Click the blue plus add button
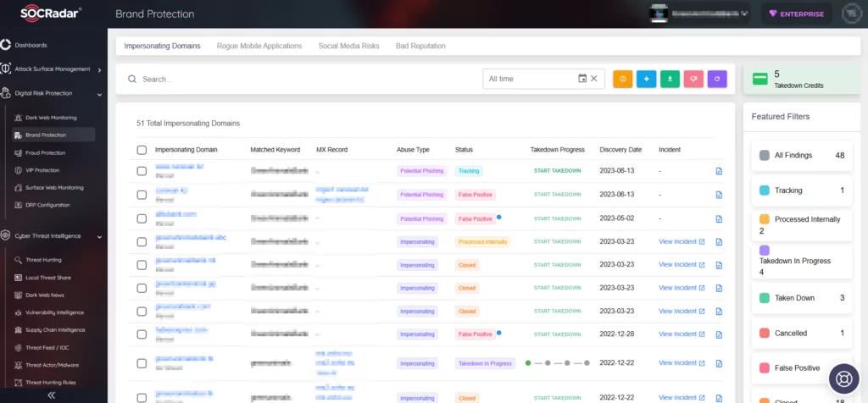This screenshot has width=868, height=403. click(x=646, y=79)
